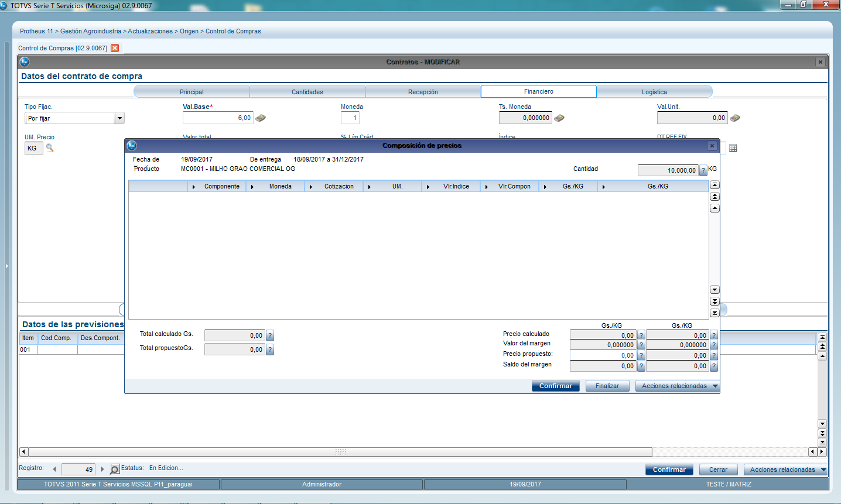Screen dimensions: 841x504
Task: Click the Cod.Comp. column header
Action: (57, 338)
